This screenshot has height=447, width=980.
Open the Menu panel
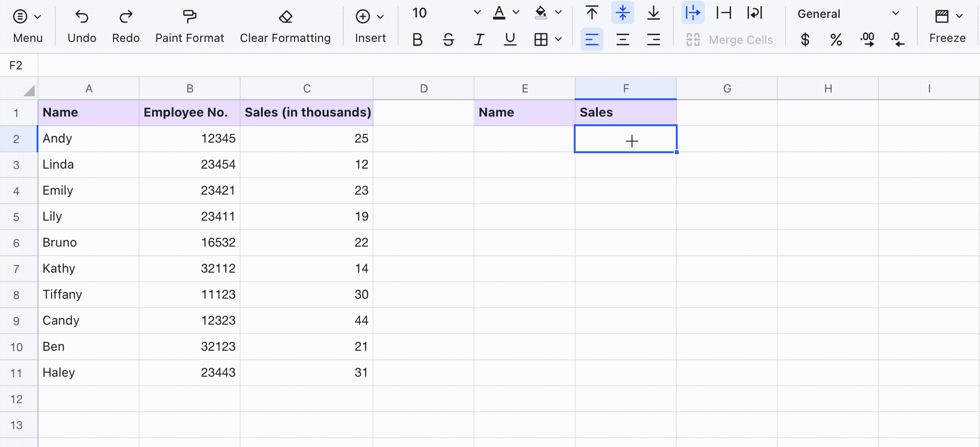pyautogui.click(x=27, y=24)
